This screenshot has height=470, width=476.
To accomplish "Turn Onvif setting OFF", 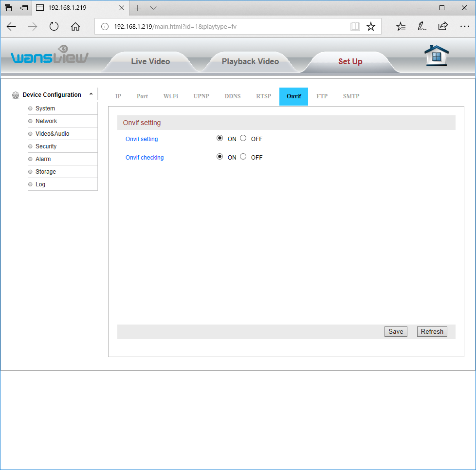I will pyautogui.click(x=243, y=138).
